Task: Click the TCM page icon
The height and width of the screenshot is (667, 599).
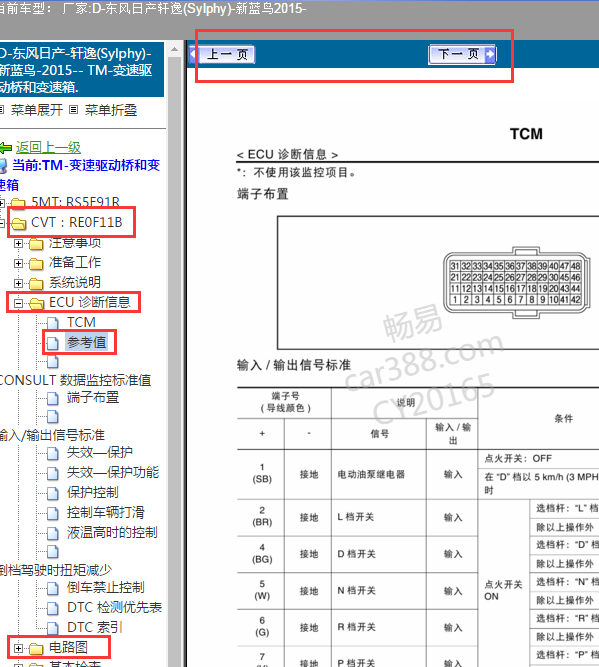Action: pos(53,323)
